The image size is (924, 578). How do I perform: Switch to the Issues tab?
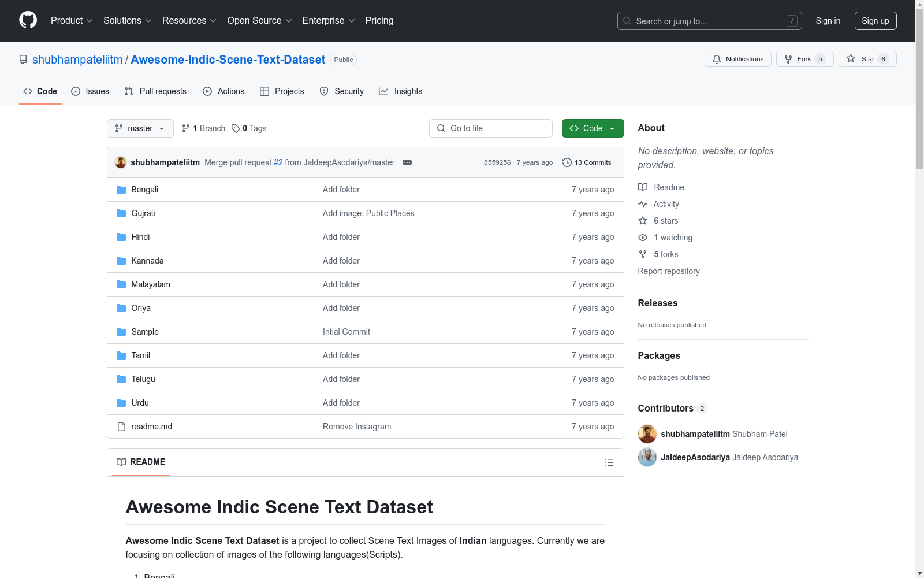[90, 91]
